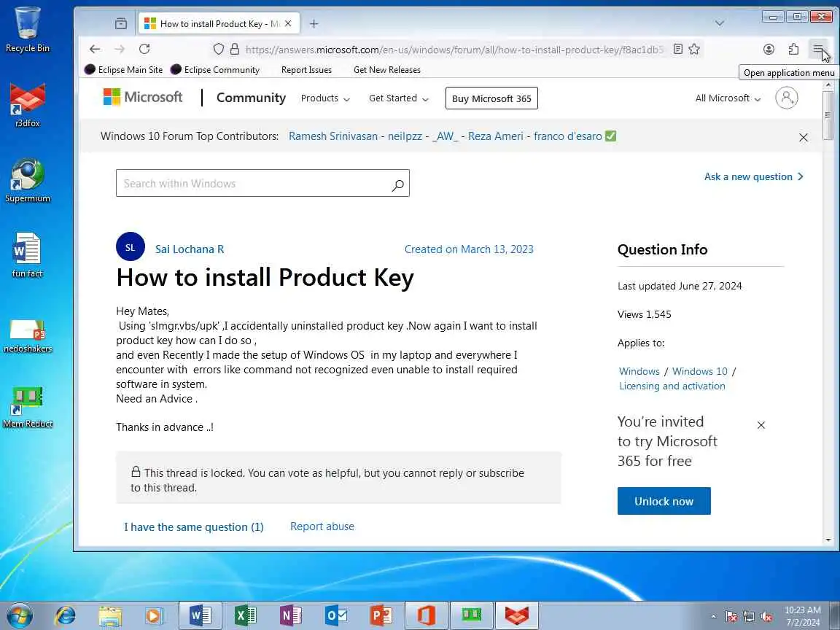Select the fun fact Word document icon
Image resolution: width=840 pixels, height=630 pixels.
click(x=27, y=255)
